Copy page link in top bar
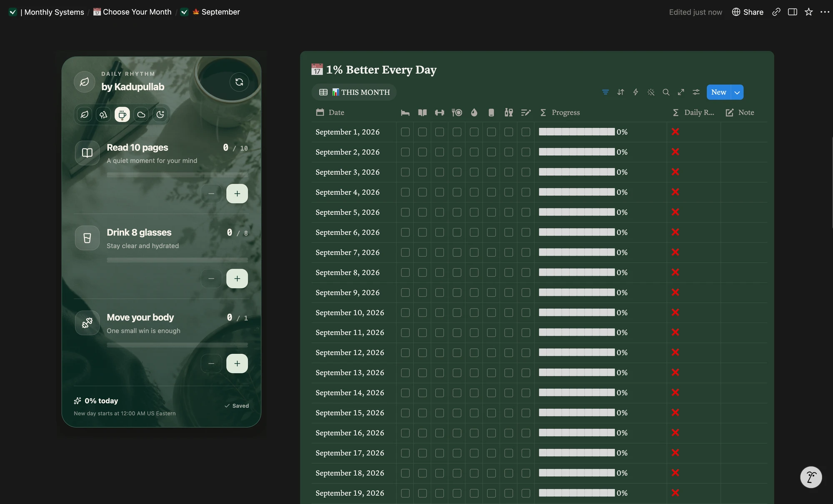The width and height of the screenshot is (833, 504). tap(776, 12)
